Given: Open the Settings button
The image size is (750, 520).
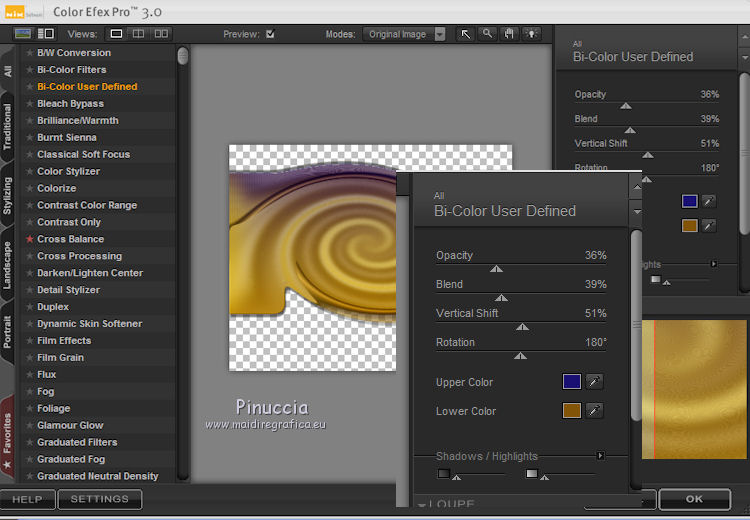Looking at the screenshot, I should click(x=99, y=499).
